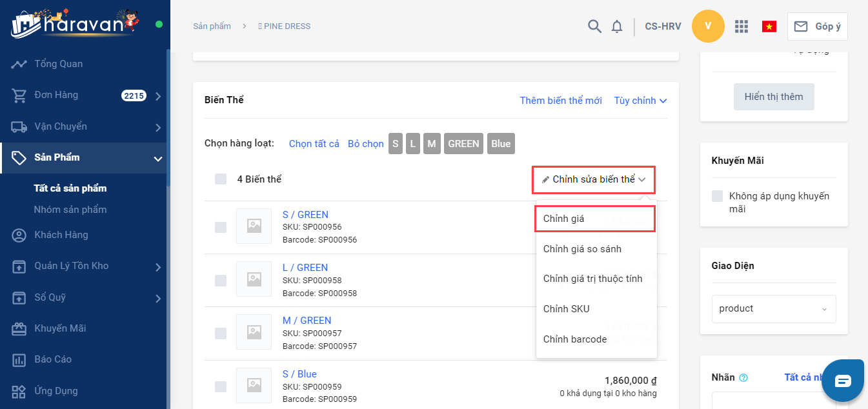
Task: Select the GREEN bulk-select tag
Action: pos(463,144)
